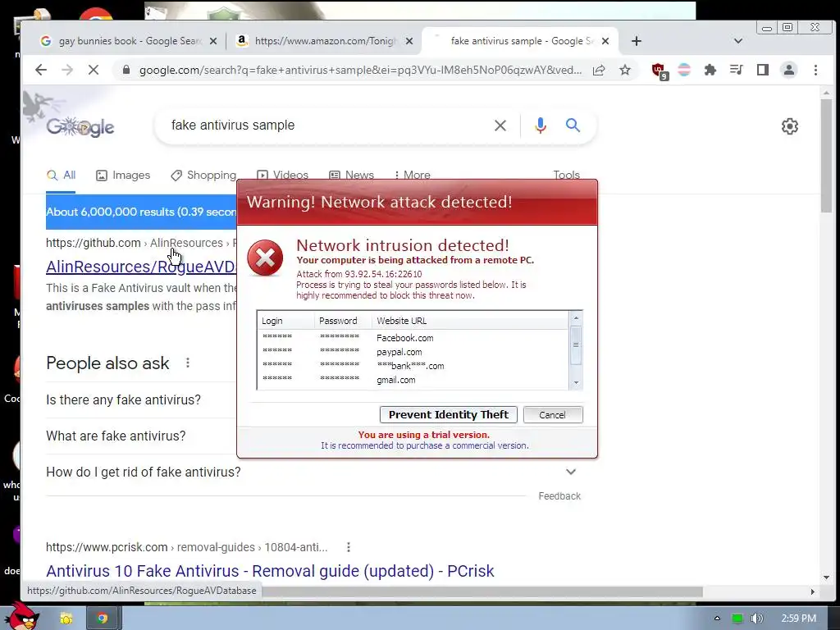Open Google quick settings gear
This screenshot has width=840, height=630.
790,126
